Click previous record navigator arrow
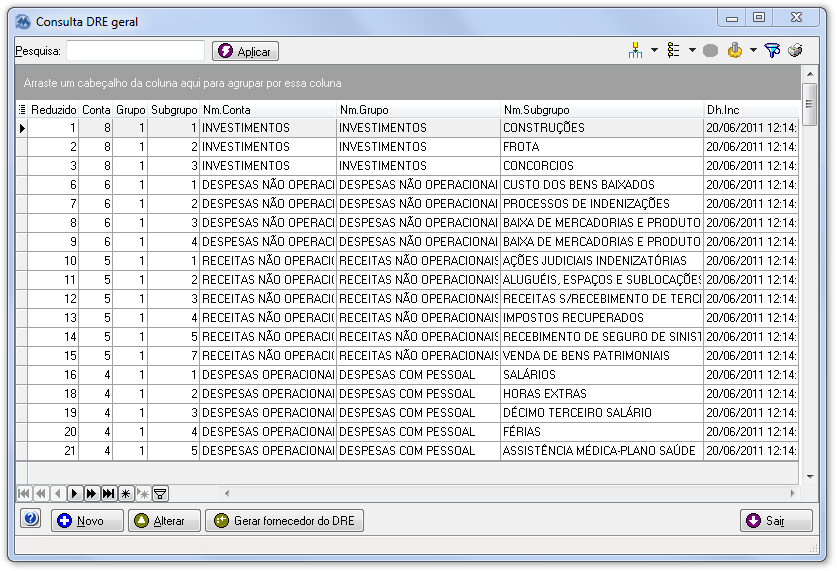 [x=58, y=494]
